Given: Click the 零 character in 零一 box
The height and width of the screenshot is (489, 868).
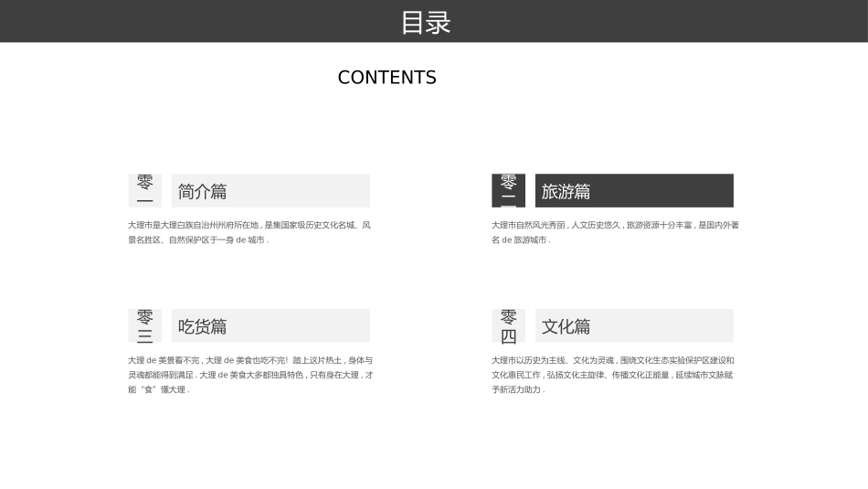Looking at the screenshot, I should point(145,182).
